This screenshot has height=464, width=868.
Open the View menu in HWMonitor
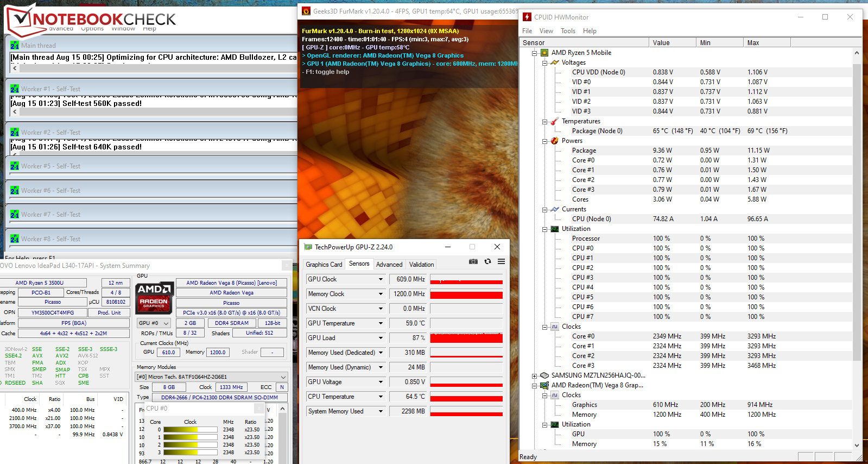tap(546, 31)
